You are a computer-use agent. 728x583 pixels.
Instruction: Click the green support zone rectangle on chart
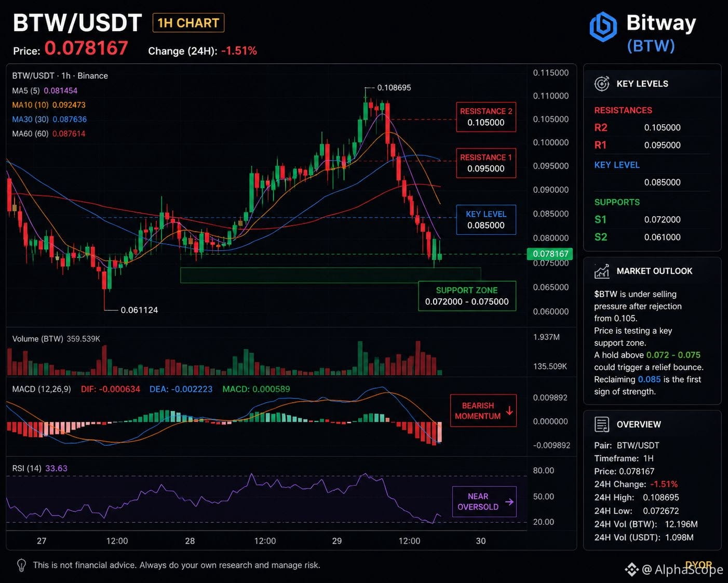pos(330,275)
